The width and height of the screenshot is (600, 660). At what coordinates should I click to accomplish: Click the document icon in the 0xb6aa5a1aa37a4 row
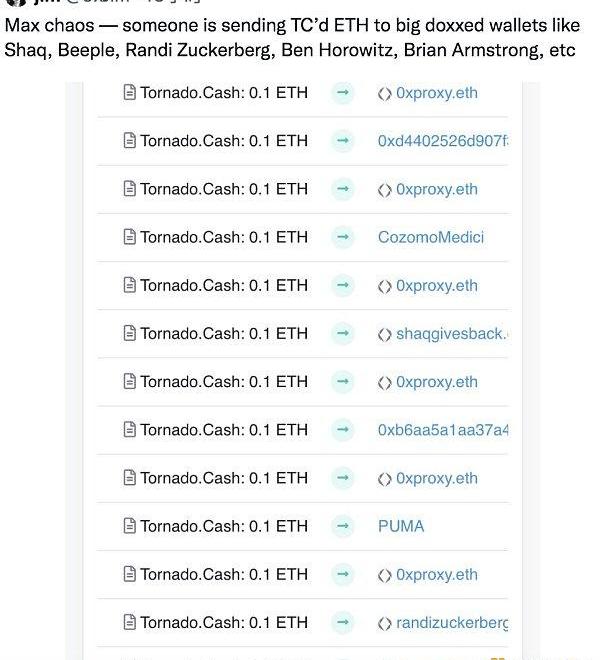coord(129,430)
